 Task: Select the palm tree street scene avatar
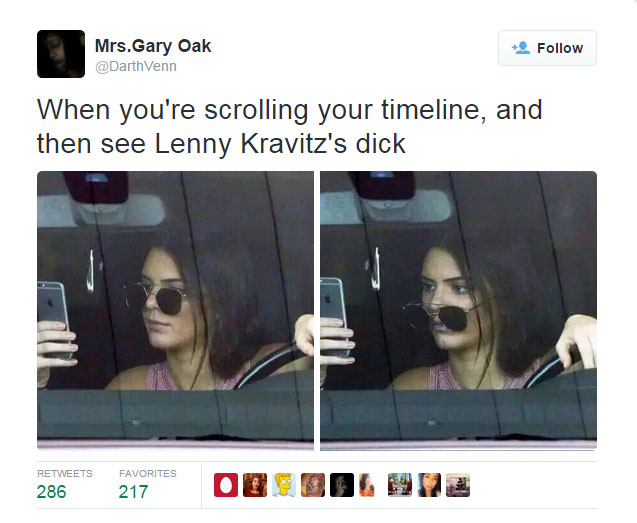[400, 485]
